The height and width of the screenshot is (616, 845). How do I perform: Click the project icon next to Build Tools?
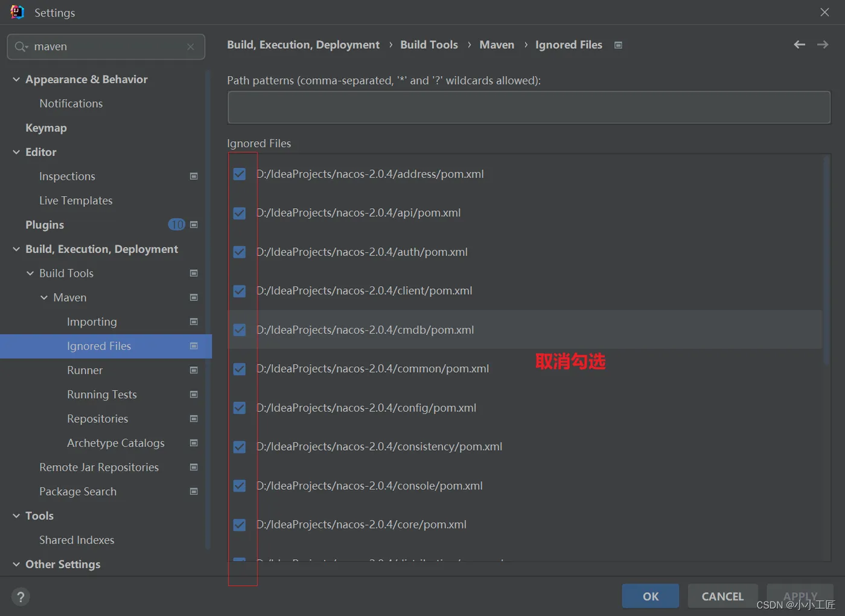click(194, 273)
